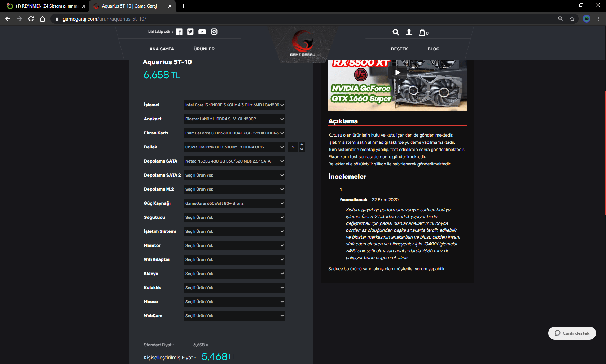Open the Mouse dropdown
Image resolution: width=606 pixels, height=364 pixels.
point(235,302)
